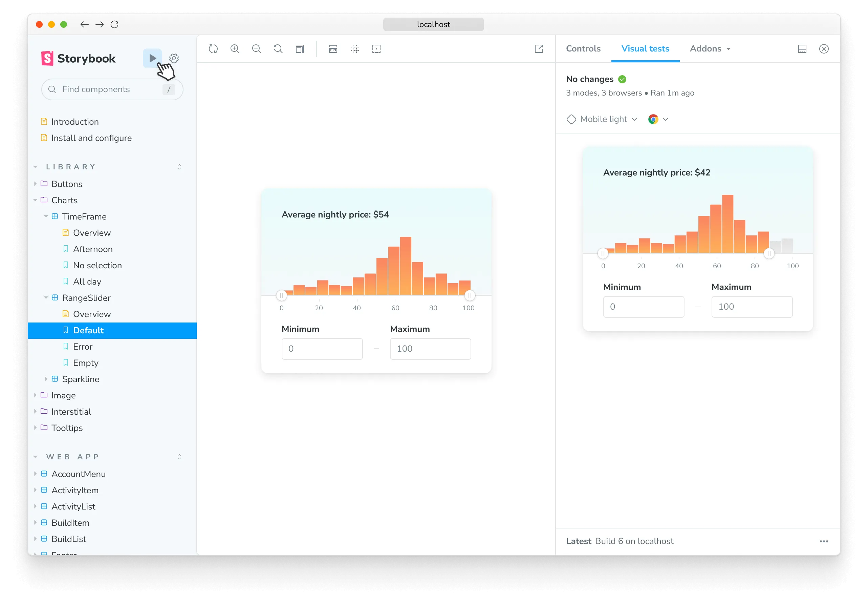Select the Visual tests tab
Image resolution: width=868 pixels, height=603 pixels.
pyautogui.click(x=645, y=49)
